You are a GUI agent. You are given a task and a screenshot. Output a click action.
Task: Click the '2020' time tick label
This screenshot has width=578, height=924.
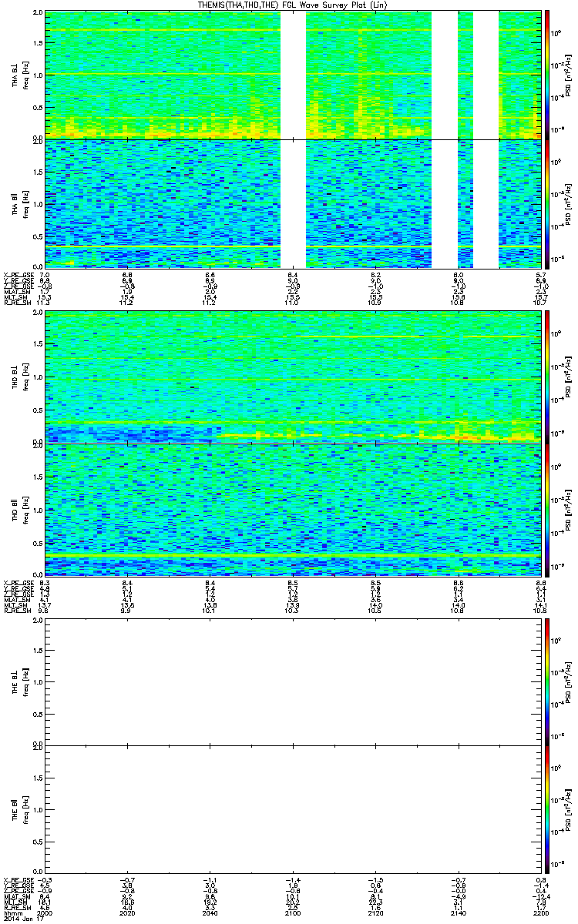[127, 912]
